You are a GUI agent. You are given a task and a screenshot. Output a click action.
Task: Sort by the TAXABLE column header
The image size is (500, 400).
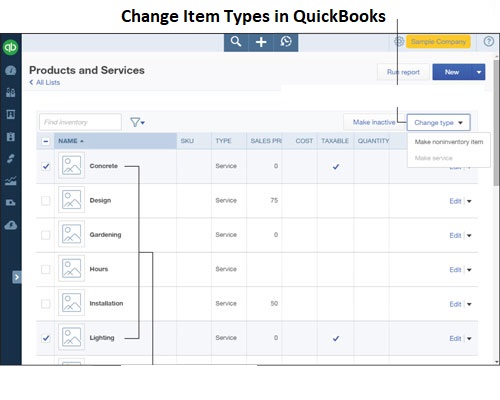335,141
